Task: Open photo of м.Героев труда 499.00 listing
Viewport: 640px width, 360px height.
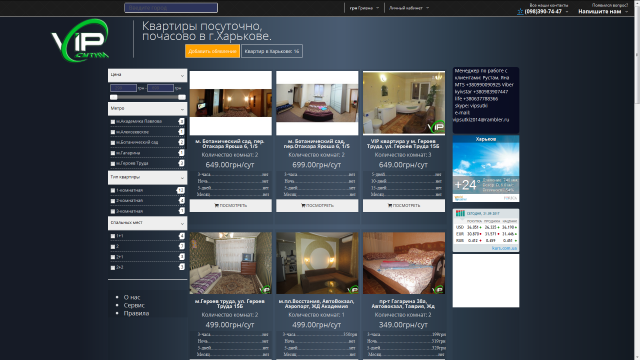Action: click(231, 263)
